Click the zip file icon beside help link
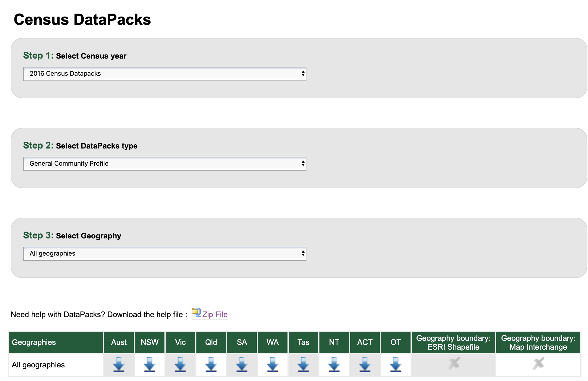 point(196,312)
